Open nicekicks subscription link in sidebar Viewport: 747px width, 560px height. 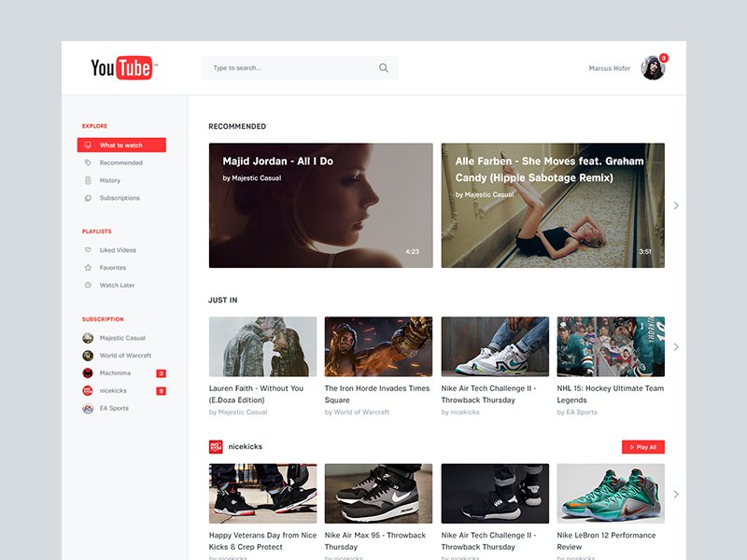(113, 391)
